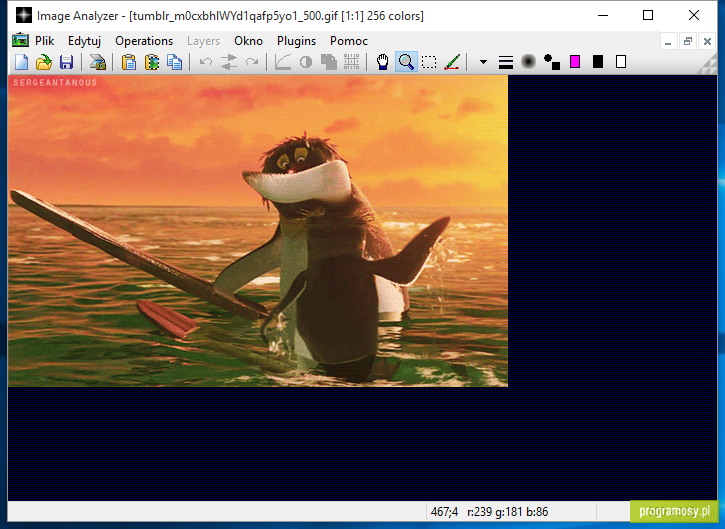
Task: Maximize the Image Analyzer window
Action: pyautogui.click(x=648, y=15)
